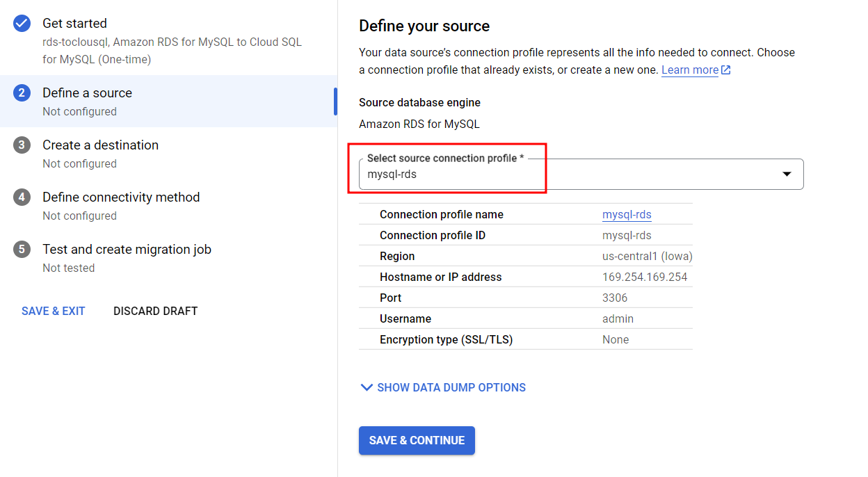Image resolution: width=868 pixels, height=477 pixels.
Task: Open the Define connectivity method step
Action: 121,197
